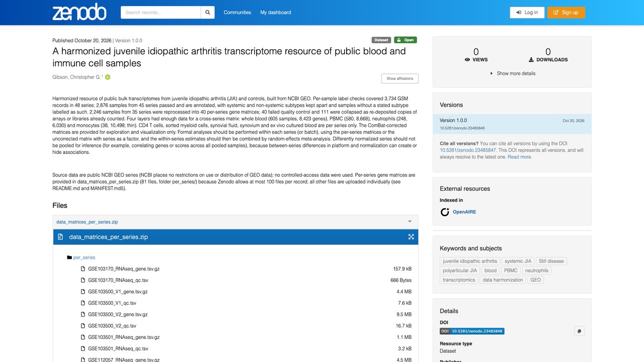Image resolution: width=644 pixels, height=362 pixels.
Task: Click the Still disease keyword tag
Action: pyautogui.click(x=551, y=261)
